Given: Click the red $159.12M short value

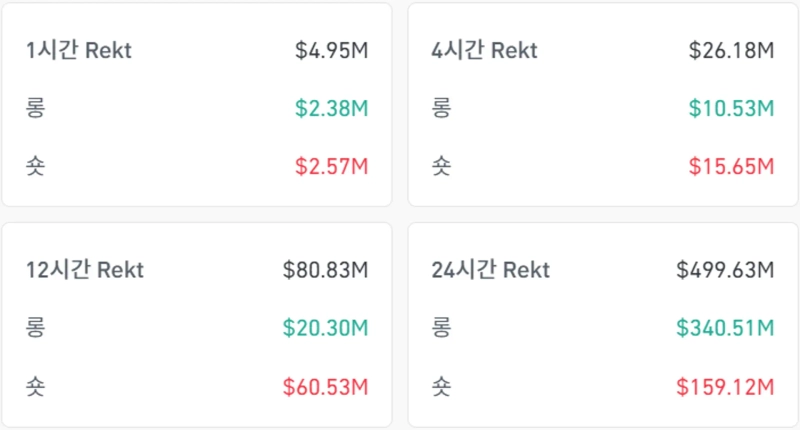Looking at the screenshot, I should point(726,385).
